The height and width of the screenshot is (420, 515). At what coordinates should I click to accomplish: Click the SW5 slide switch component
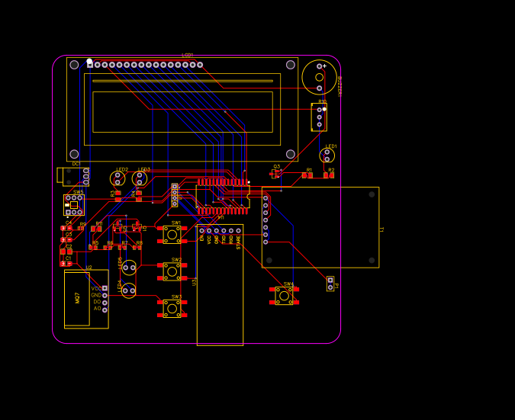74,205
